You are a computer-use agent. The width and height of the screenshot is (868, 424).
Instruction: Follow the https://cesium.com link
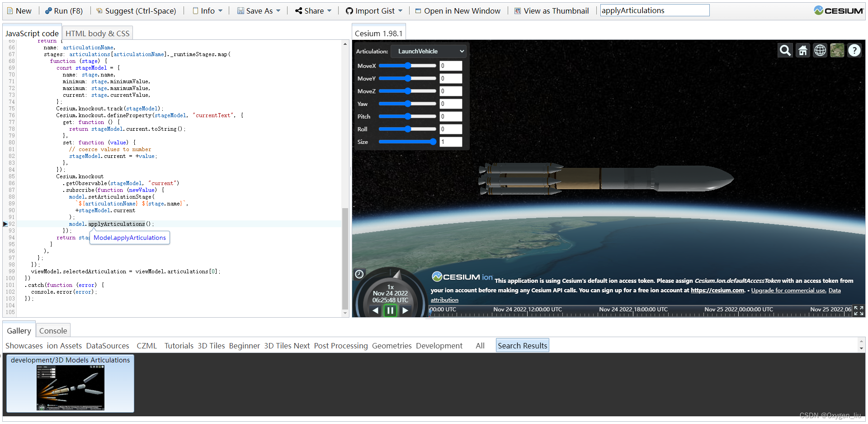(x=717, y=291)
